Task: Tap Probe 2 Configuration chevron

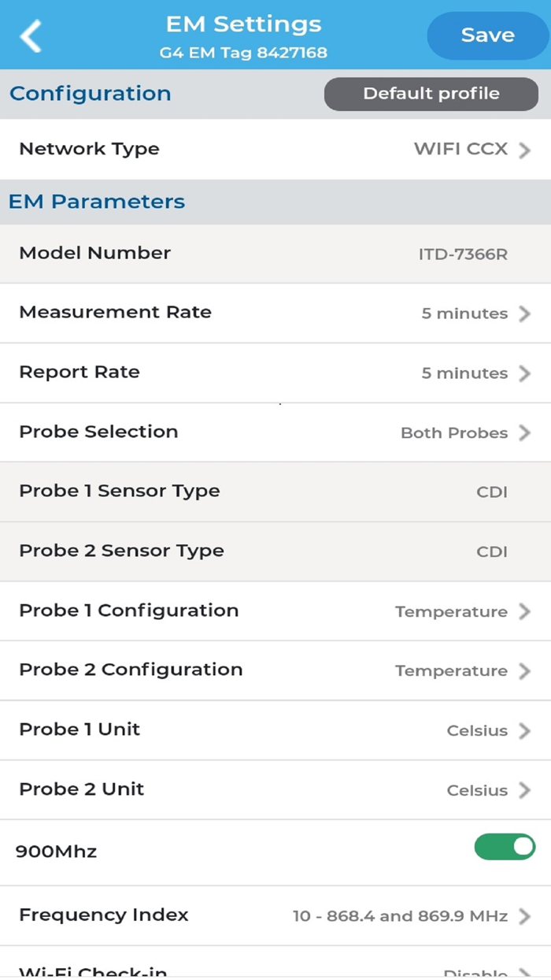Action: pyautogui.click(x=525, y=671)
